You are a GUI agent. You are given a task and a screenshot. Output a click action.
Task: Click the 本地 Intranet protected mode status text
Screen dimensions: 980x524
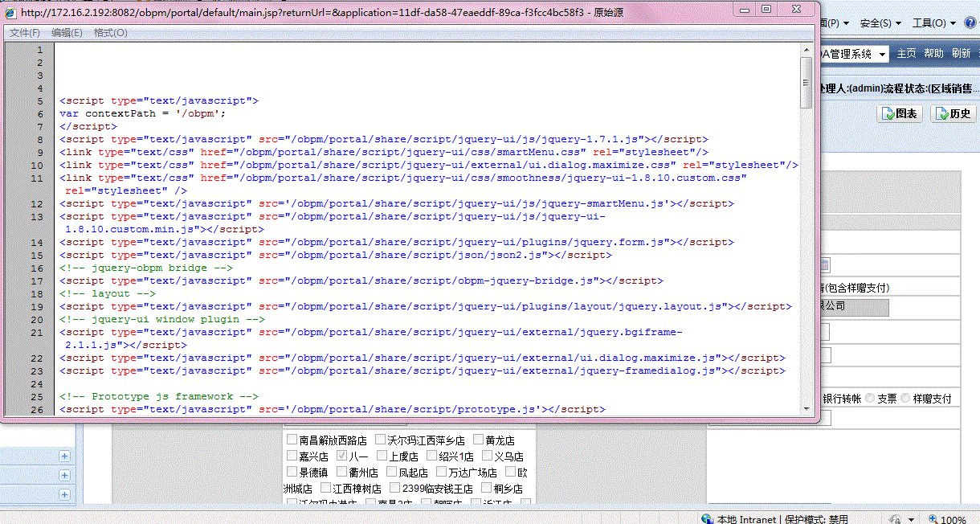coord(782,519)
